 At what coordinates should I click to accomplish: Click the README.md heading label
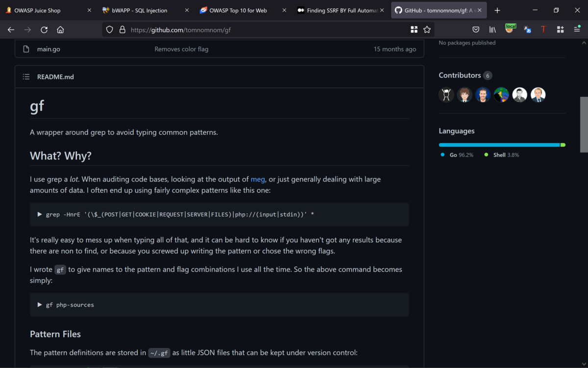tap(55, 77)
